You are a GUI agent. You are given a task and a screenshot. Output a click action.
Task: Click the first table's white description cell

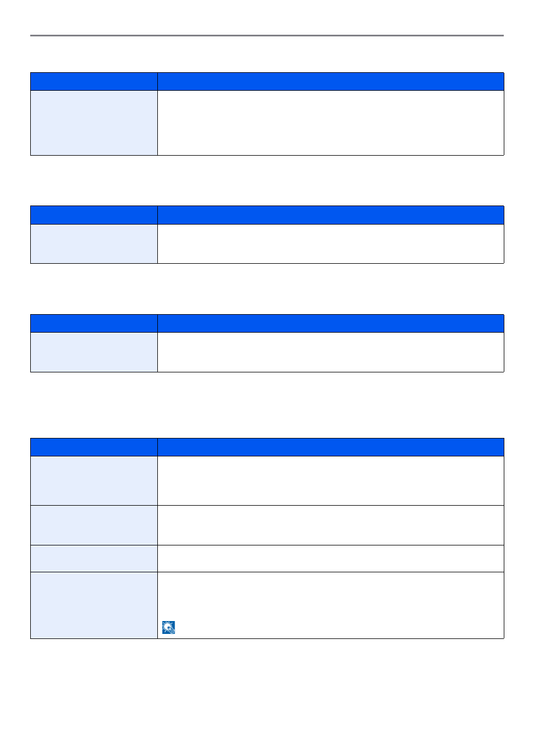tap(331, 123)
